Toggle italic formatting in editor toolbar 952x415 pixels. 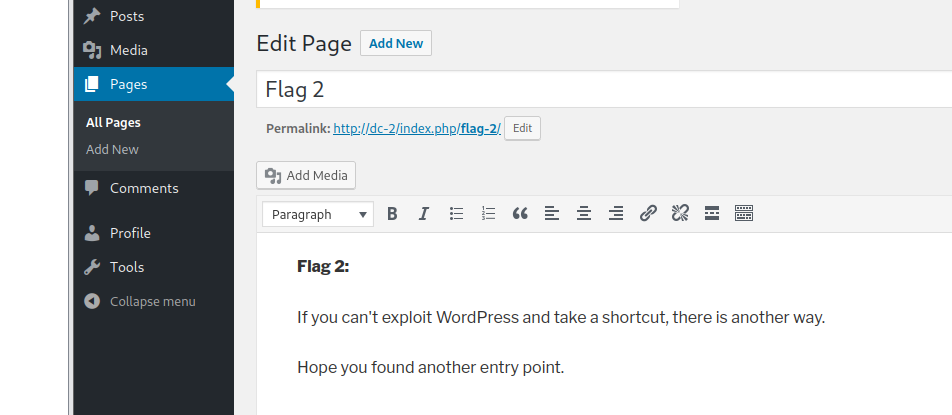coord(424,214)
